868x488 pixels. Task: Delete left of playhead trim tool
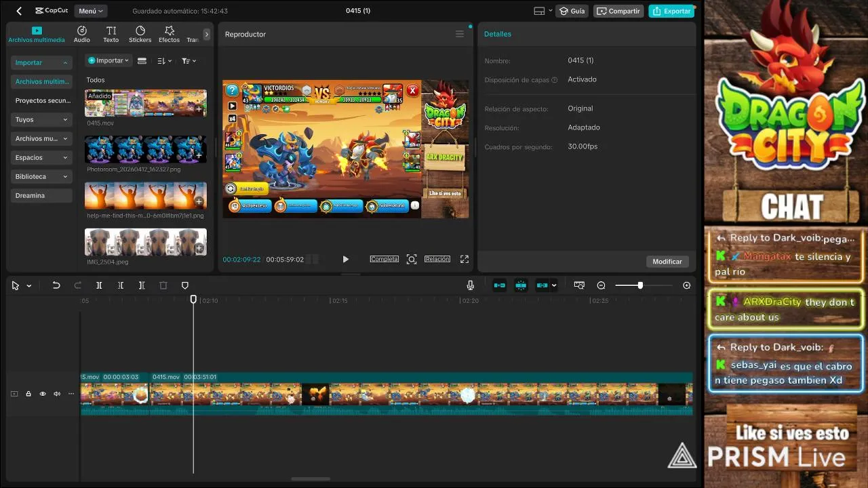(121, 285)
